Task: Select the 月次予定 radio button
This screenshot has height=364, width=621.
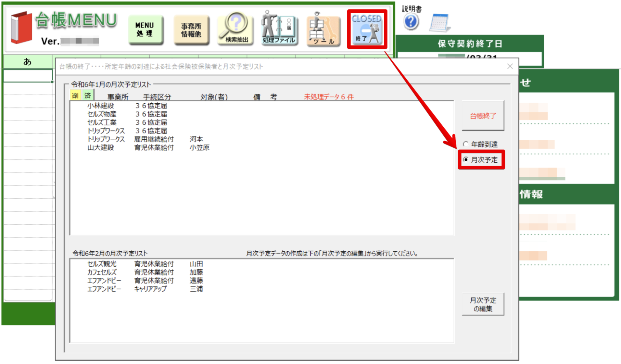Action: tap(481, 160)
